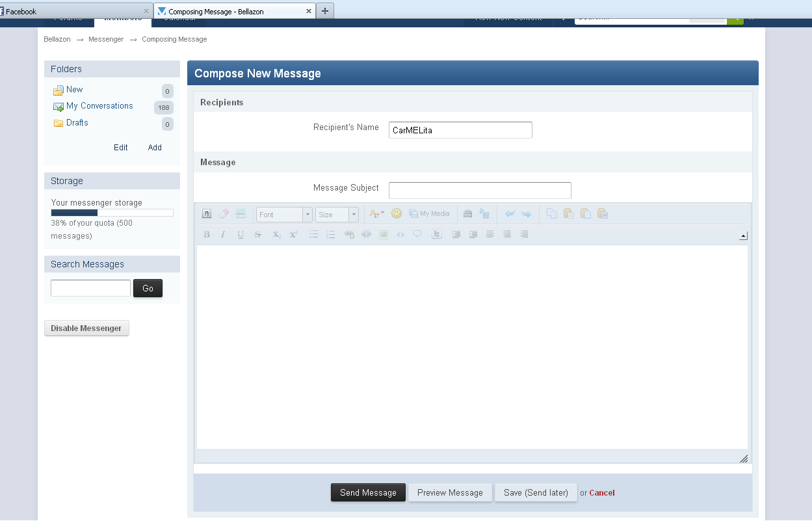Undo the last edit in the editor
The width and height of the screenshot is (812, 521).
(x=510, y=213)
